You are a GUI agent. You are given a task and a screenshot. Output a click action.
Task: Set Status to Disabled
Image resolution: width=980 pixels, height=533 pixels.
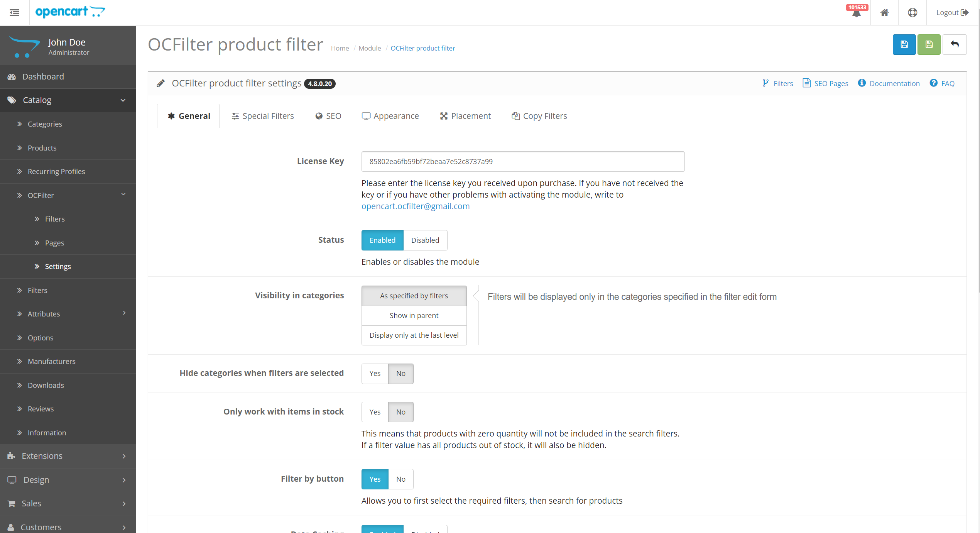(x=425, y=240)
